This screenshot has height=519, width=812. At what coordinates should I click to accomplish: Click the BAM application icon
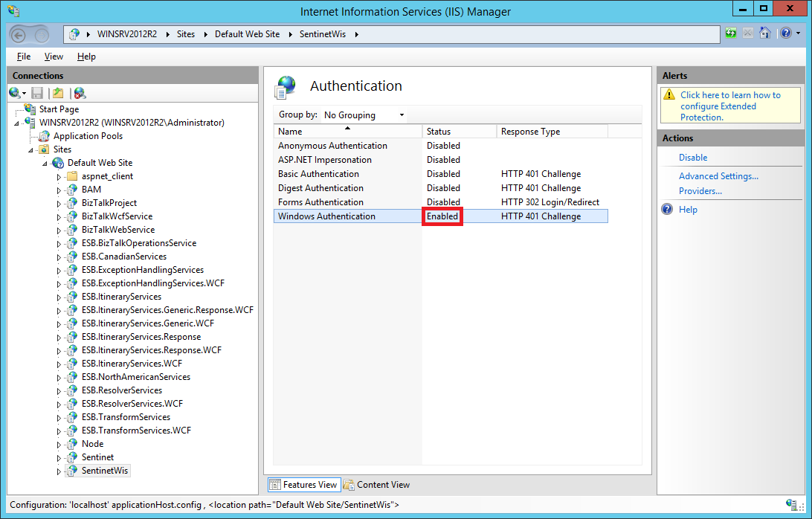(72, 190)
